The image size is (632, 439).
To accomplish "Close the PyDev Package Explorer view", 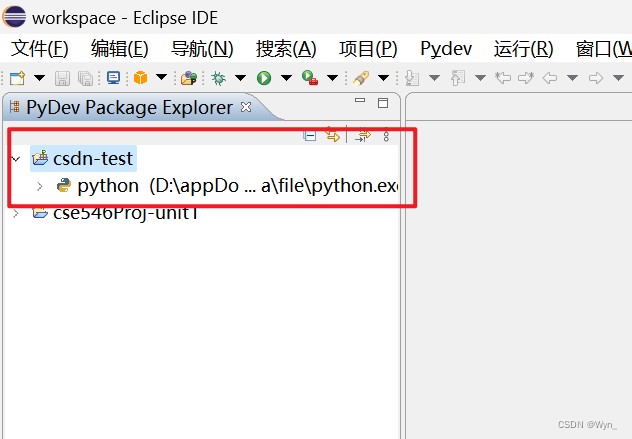I will 246,107.
